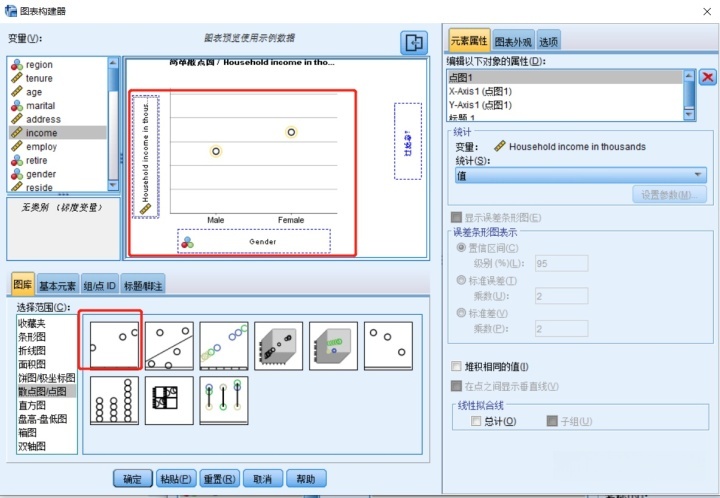Open the 组/点 ID tab
720x498 pixels.
click(100, 286)
